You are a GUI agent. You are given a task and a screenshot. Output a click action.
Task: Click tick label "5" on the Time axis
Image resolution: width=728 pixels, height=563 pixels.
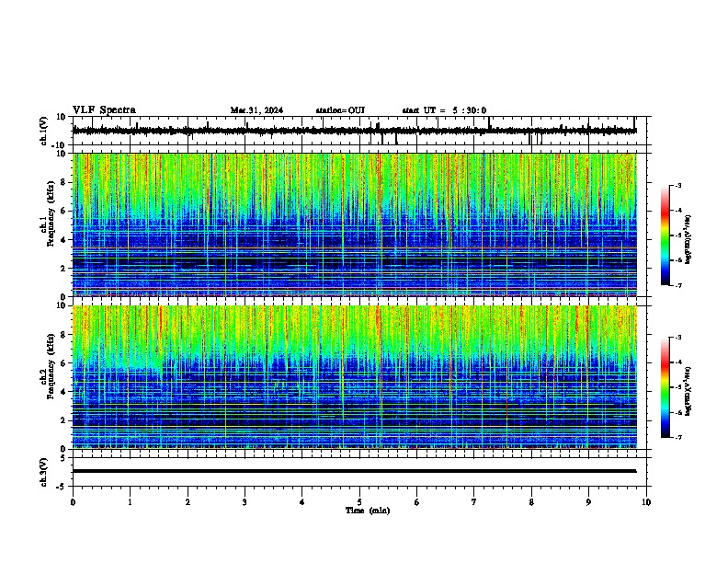(359, 502)
